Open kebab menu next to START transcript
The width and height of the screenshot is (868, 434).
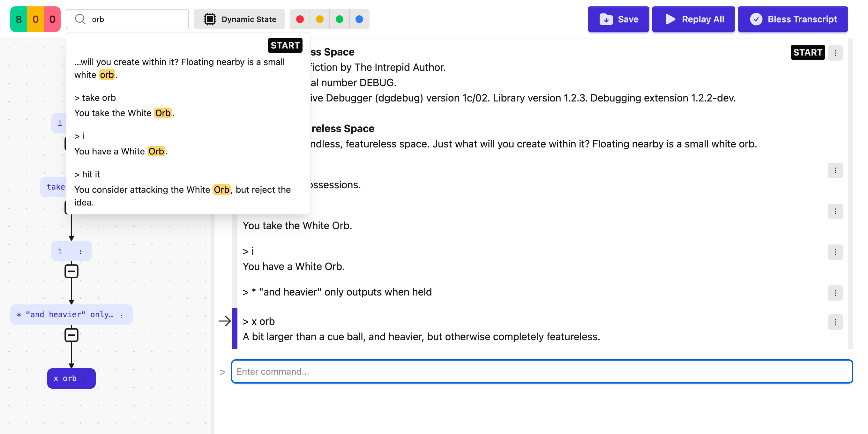point(835,53)
